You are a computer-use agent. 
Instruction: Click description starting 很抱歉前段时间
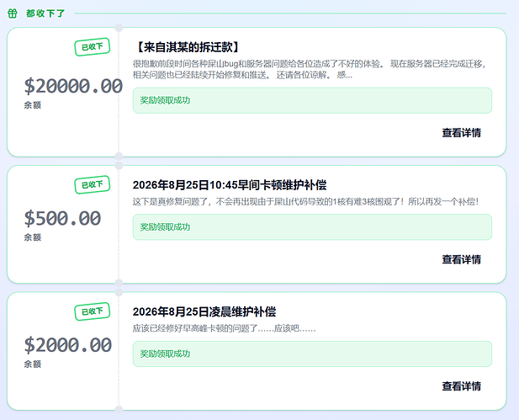point(310,70)
